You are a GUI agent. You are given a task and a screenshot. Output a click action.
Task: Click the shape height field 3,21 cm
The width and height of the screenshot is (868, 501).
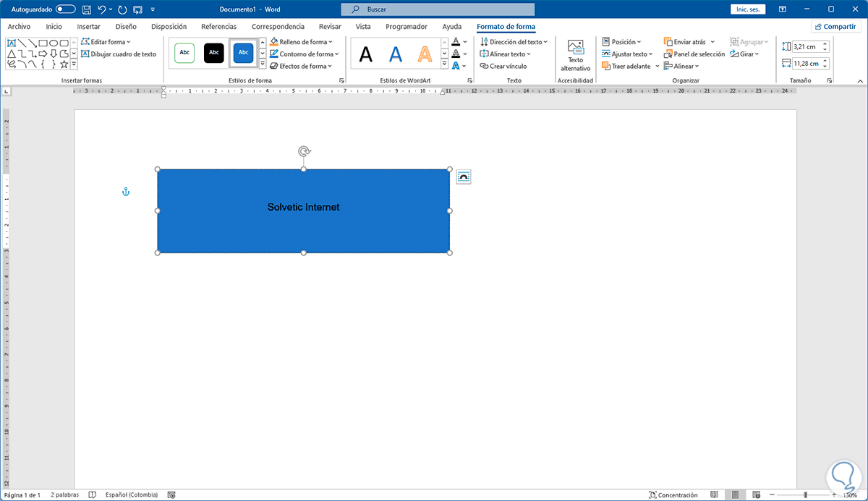click(807, 46)
